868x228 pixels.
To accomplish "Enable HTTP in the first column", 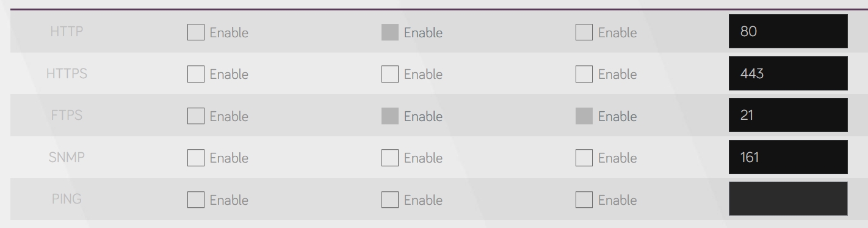I will 195,32.
